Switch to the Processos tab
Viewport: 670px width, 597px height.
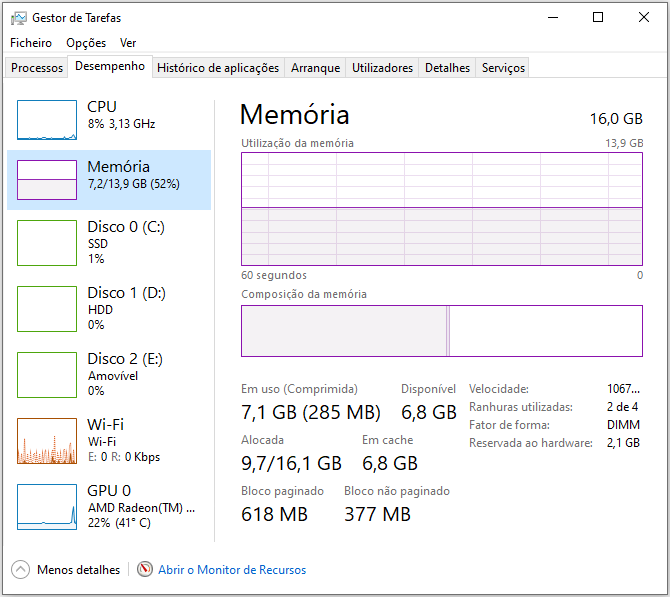37,68
